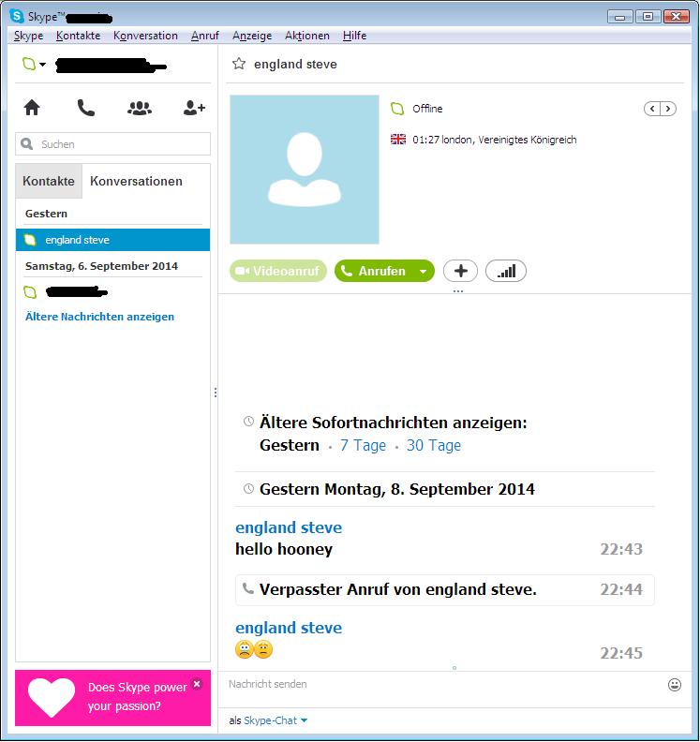Click the 22:45 timestamp
Image resolution: width=700 pixels, height=742 pixels.
point(621,653)
